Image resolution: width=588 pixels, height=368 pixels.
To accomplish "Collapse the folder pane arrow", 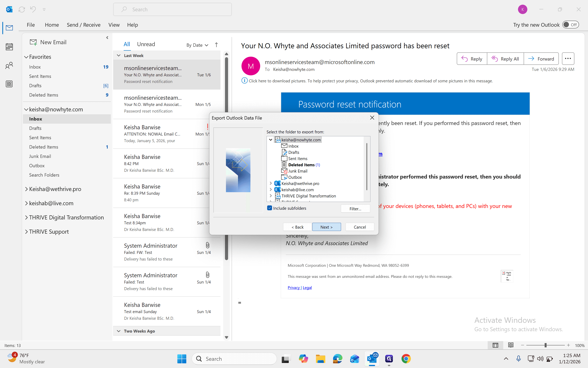I will tap(107, 38).
